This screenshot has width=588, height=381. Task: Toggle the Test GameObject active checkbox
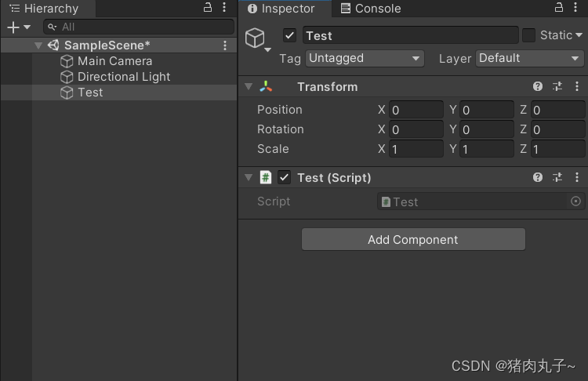(x=289, y=35)
